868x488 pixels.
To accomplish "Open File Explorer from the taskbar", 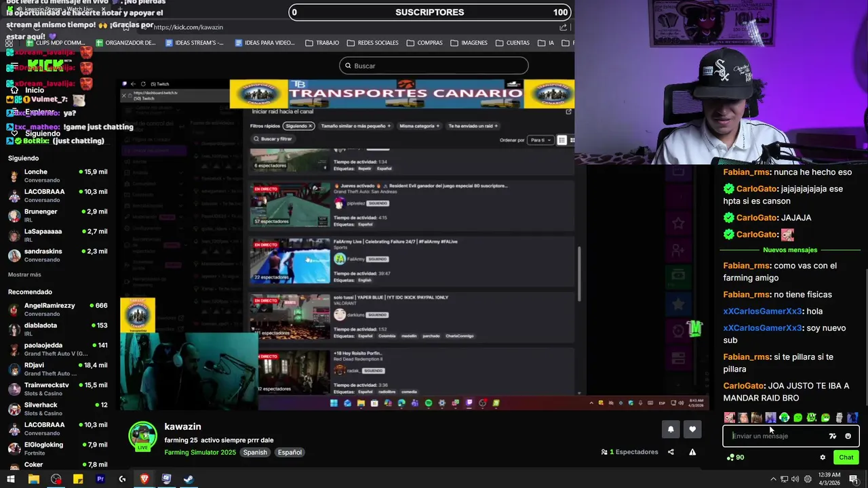I will (x=33, y=479).
